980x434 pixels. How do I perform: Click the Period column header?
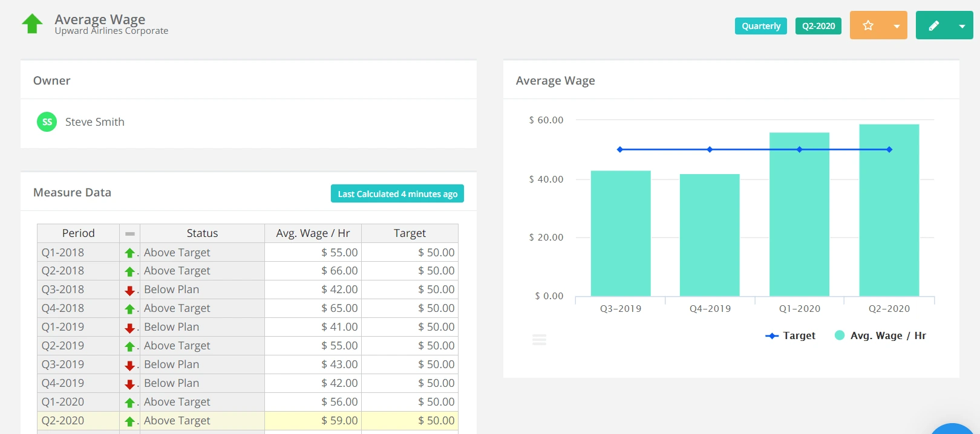[x=78, y=233]
